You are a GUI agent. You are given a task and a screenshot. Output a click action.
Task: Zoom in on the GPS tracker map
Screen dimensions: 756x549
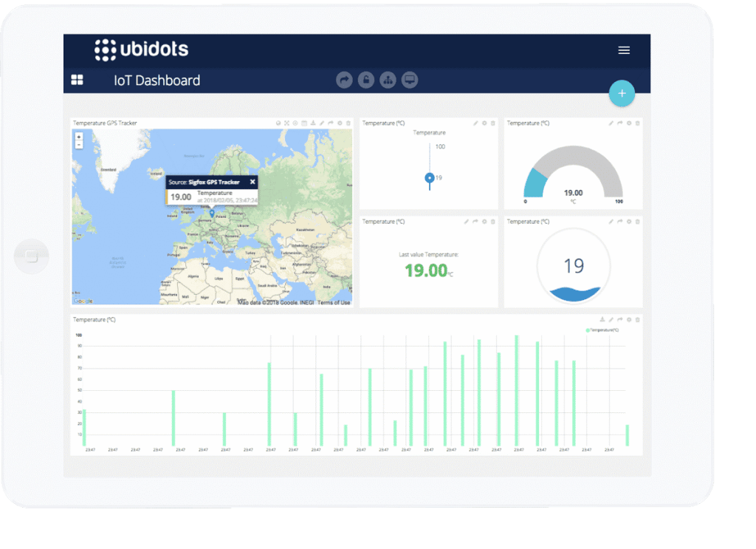coord(79,137)
